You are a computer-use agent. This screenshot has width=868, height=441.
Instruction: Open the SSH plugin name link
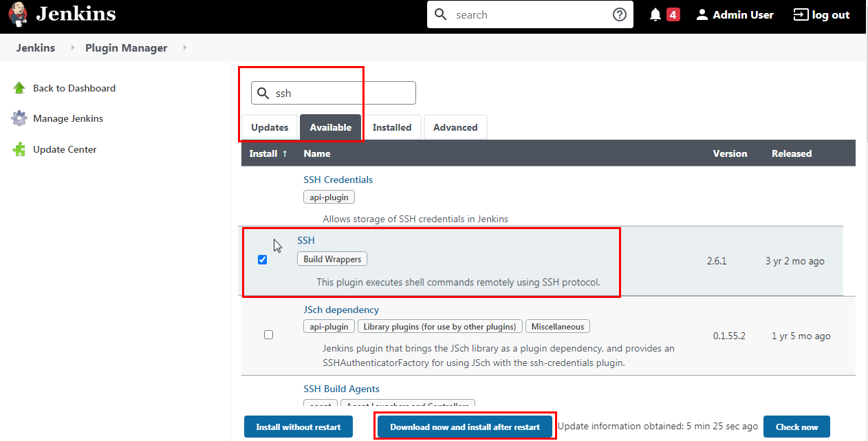(x=306, y=240)
